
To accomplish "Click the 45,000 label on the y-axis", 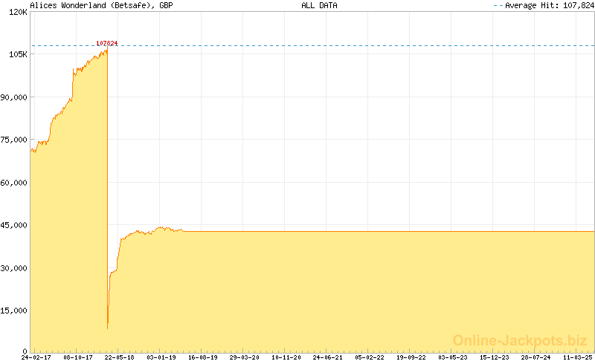I will tap(13, 224).
